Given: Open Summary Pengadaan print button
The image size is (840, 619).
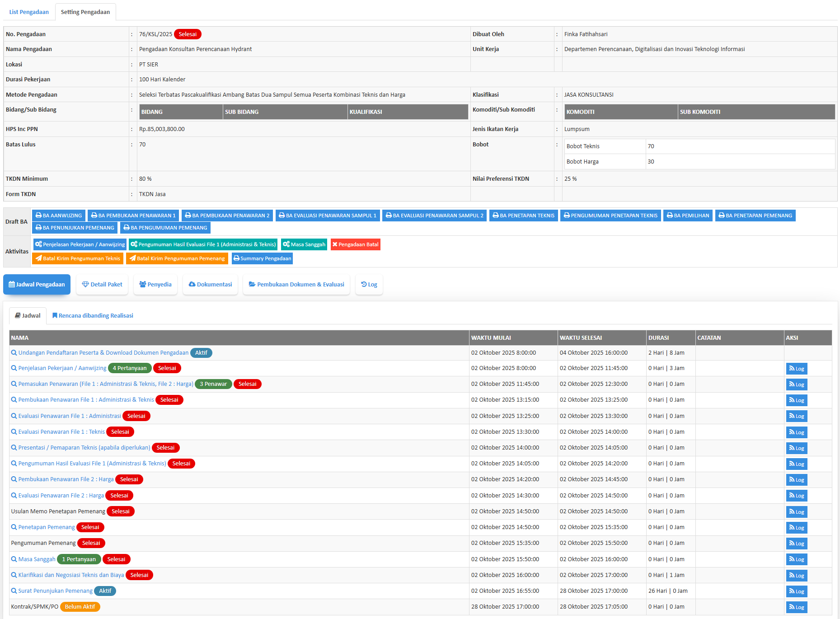Looking at the screenshot, I should (262, 258).
